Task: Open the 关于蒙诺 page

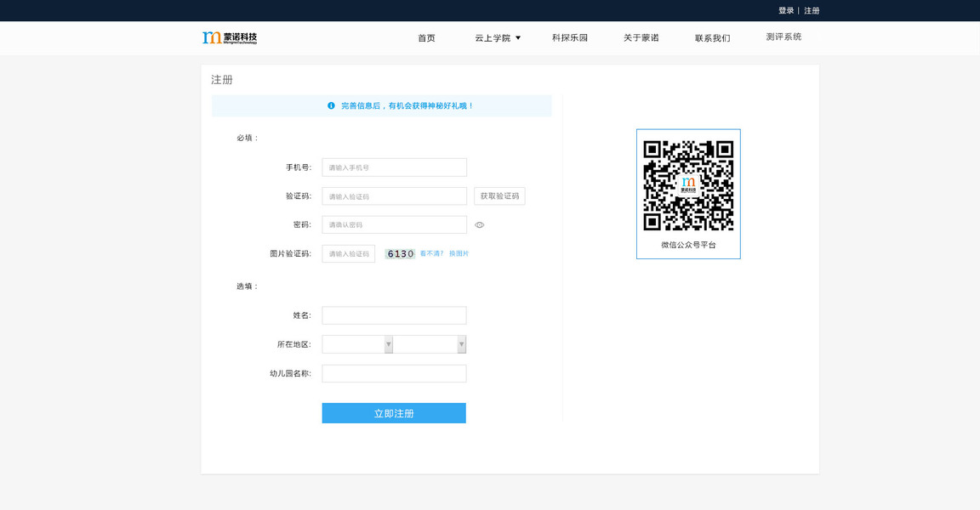Action: point(641,38)
